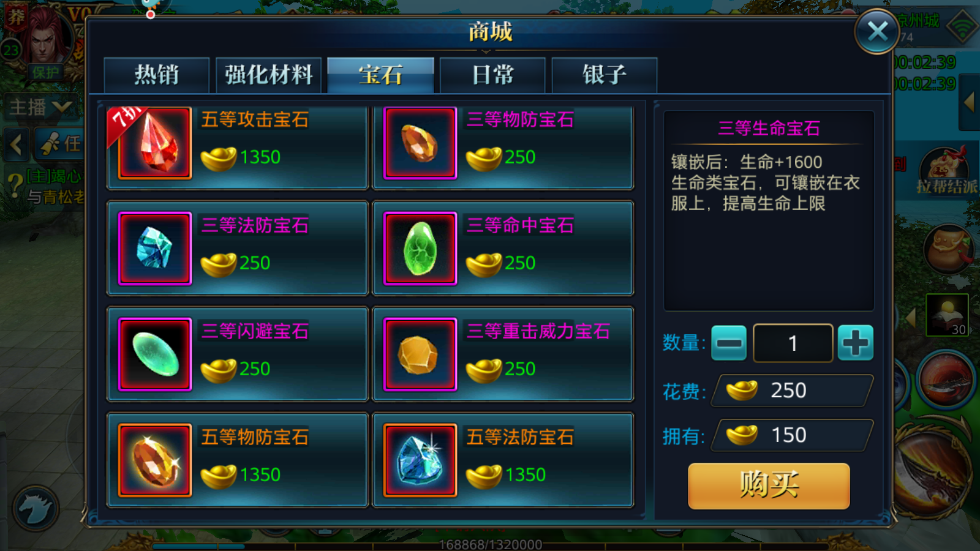Image resolution: width=980 pixels, height=551 pixels.
Task: Collapse the left panel with back arrow
Action: point(17,144)
